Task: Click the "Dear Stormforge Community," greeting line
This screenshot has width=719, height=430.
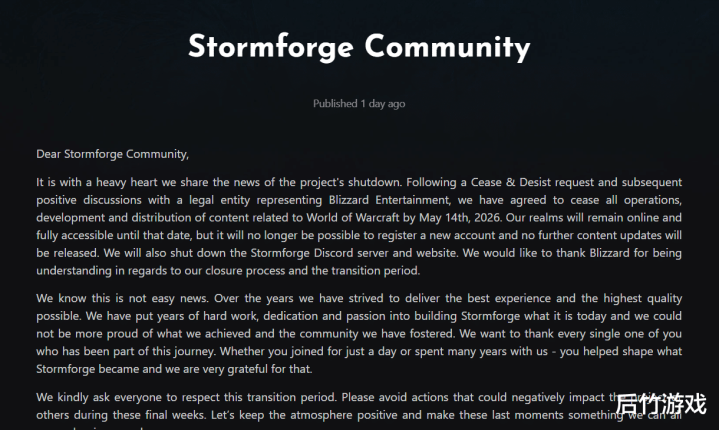Action: 112,154
